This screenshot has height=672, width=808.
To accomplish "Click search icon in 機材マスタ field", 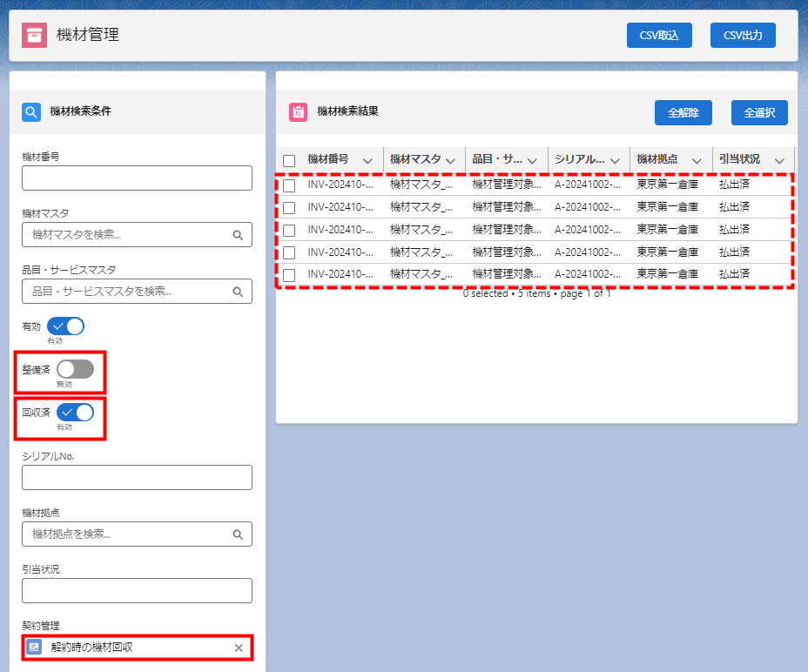I will (238, 235).
